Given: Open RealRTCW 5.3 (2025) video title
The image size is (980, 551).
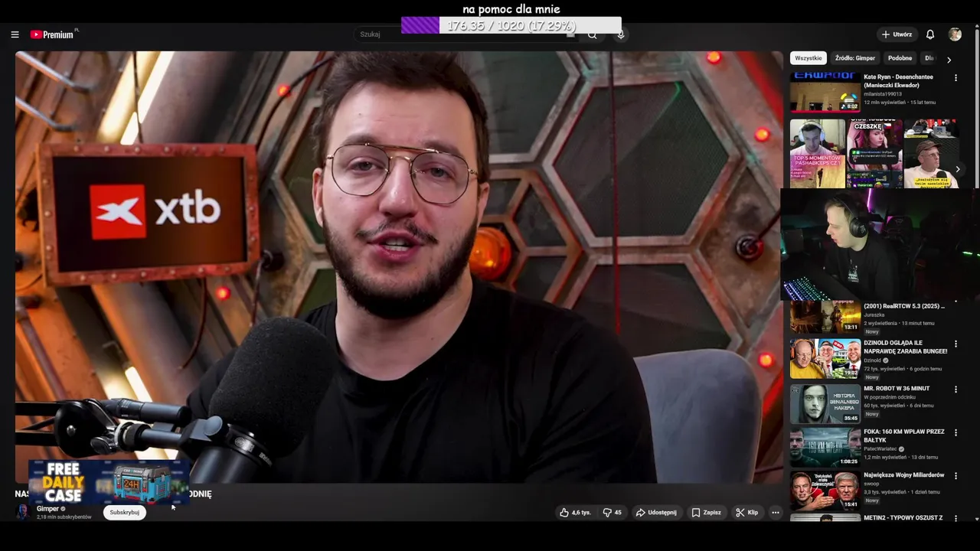Looking at the screenshot, I should point(904,306).
